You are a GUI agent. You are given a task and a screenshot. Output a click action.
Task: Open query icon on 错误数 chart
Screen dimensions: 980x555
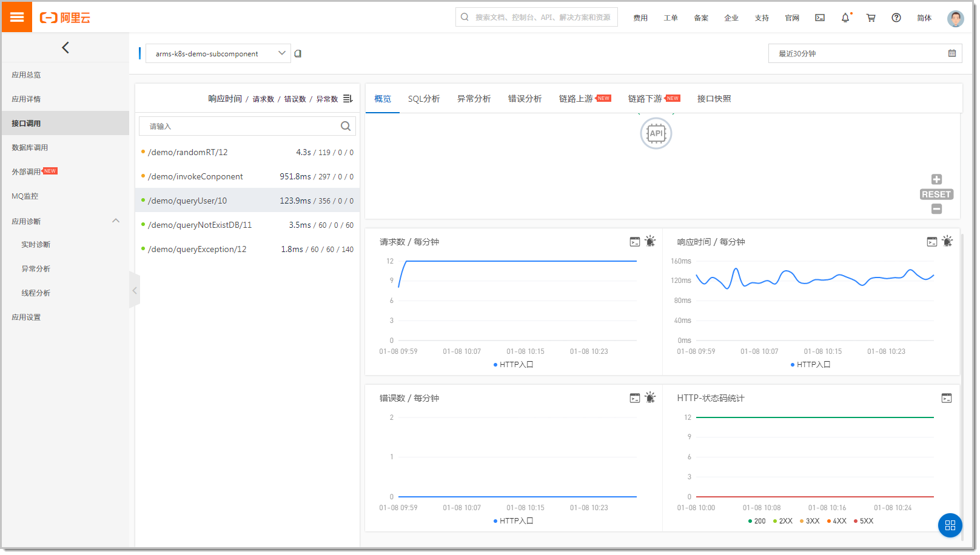pyautogui.click(x=635, y=398)
